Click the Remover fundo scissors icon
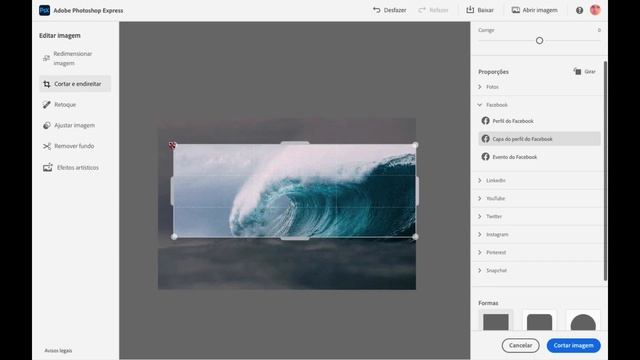 tap(47, 146)
